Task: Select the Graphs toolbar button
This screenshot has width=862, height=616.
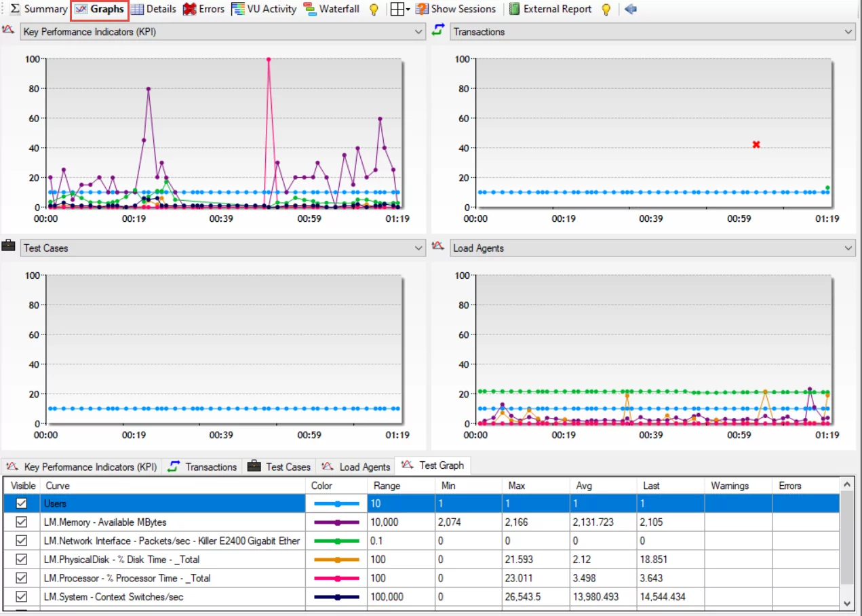Action: coord(100,9)
